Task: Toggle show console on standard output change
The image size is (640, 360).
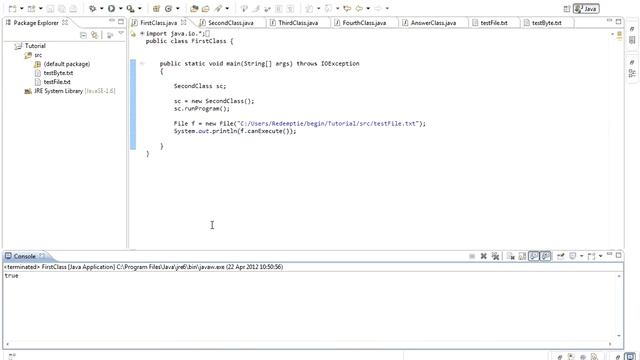Action: (534, 256)
